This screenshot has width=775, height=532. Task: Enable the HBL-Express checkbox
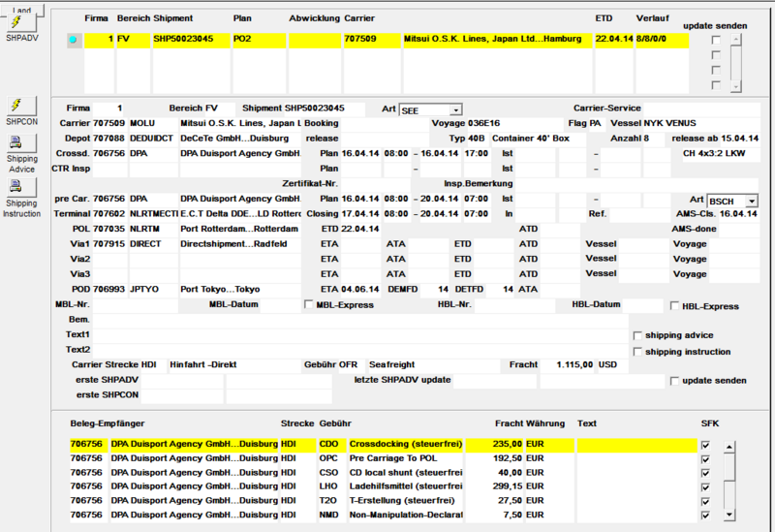click(x=674, y=306)
